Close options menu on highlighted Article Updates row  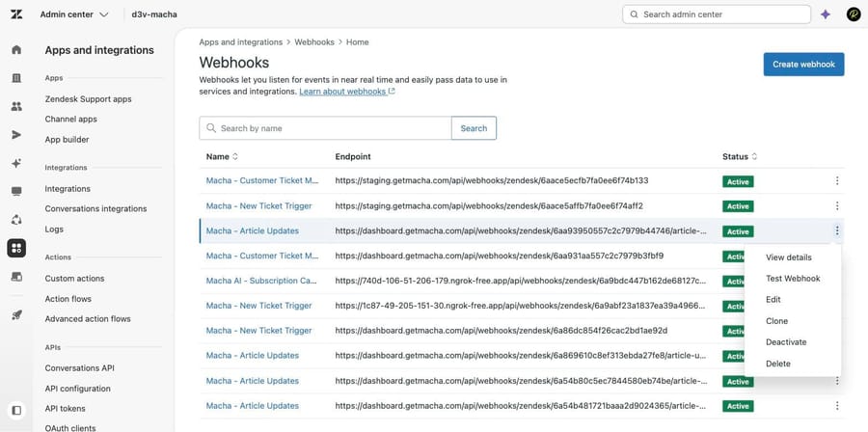click(x=837, y=230)
